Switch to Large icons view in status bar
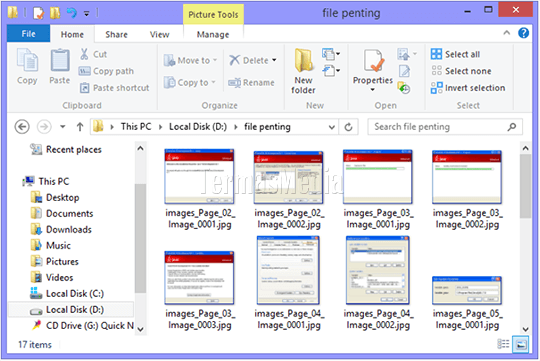Screen dimensions: 540x361 tap(521, 344)
